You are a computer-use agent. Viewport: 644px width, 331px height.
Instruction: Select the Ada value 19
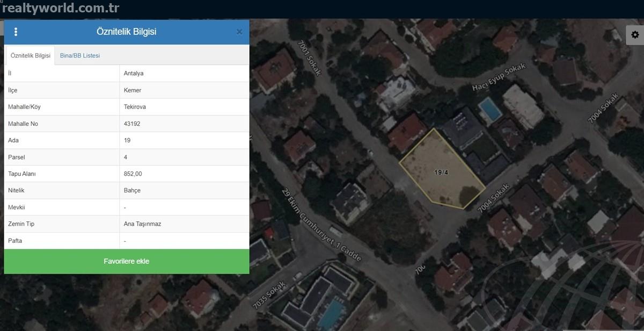click(x=127, y=140)
